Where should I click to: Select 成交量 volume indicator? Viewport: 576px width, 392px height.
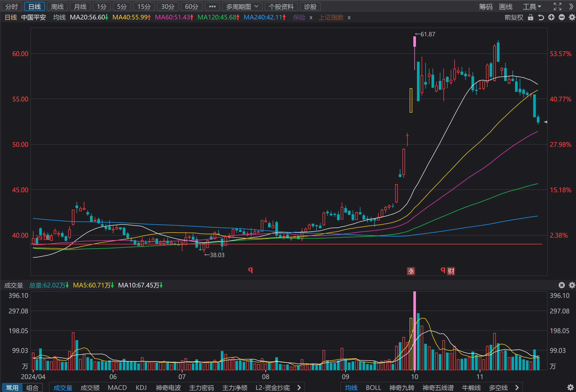(63, 388)
